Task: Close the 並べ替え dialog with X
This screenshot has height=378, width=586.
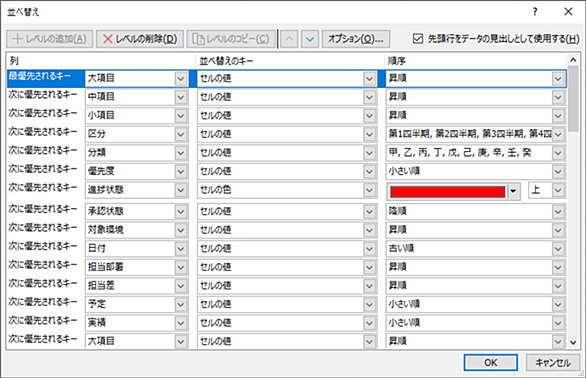Action: pyautogui.click(x=568, y=12)
